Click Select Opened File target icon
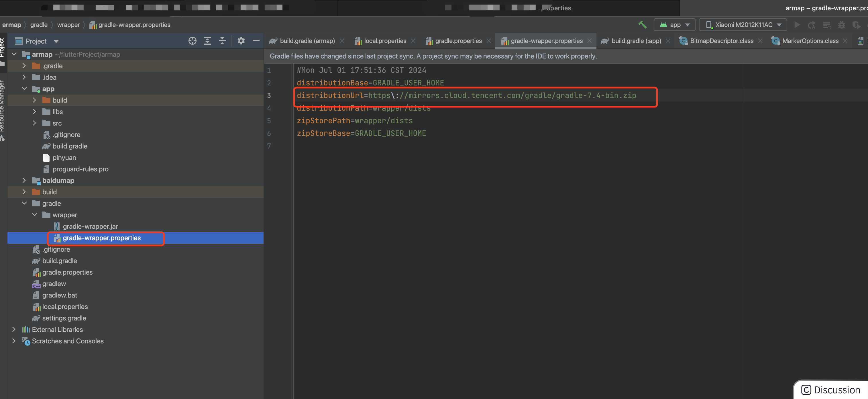This screenshot has width=868, height=399. pyautogui.click(x=193, y=41)
